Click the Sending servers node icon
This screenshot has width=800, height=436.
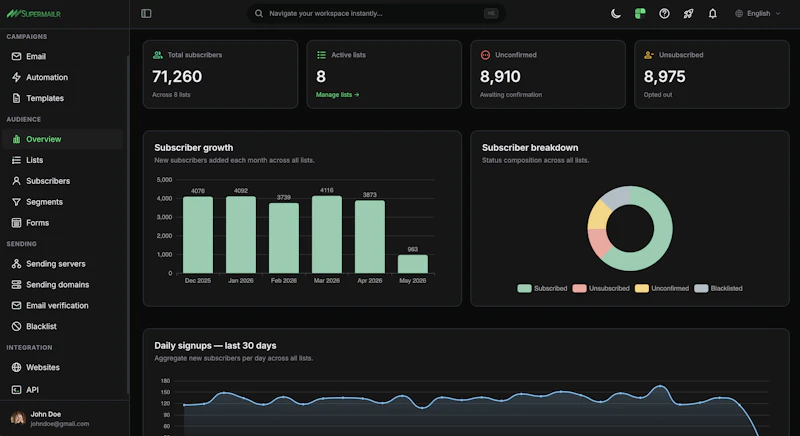click(x=16, y=264)
